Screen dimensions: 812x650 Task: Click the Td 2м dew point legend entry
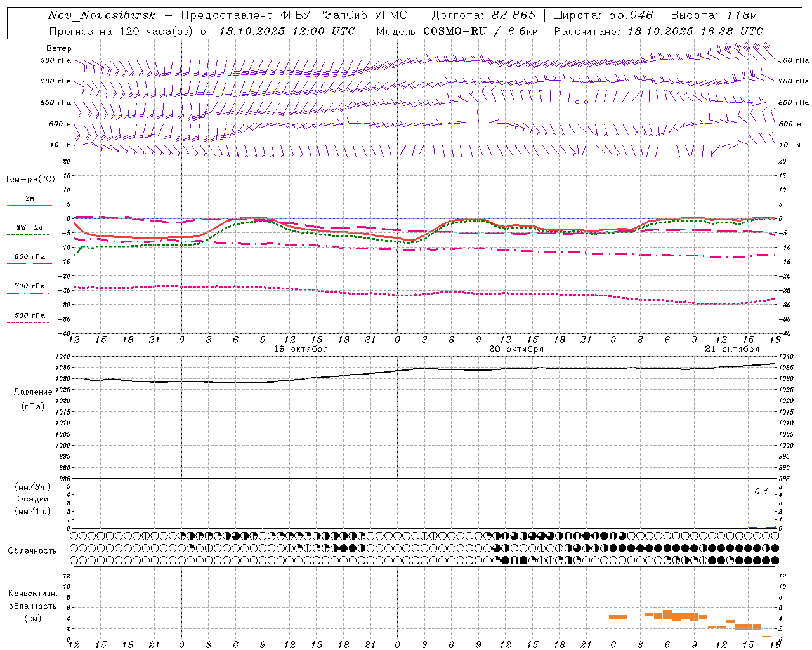pos(30,227)
